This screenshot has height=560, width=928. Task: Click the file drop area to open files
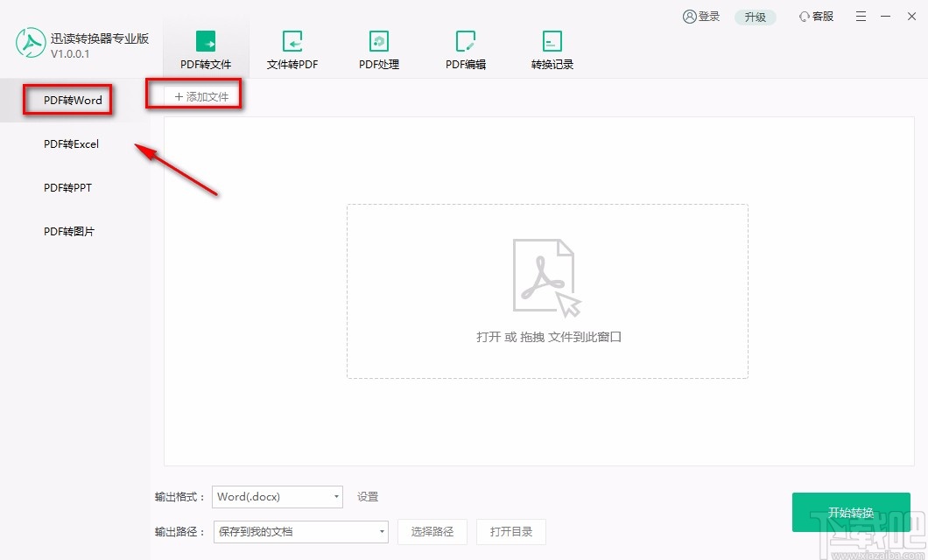pyautogui.click(x=547, y=291)
